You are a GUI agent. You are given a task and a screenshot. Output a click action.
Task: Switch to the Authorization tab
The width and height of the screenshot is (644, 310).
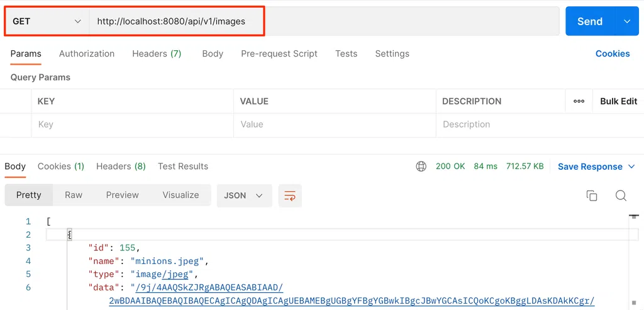[87, 54]
